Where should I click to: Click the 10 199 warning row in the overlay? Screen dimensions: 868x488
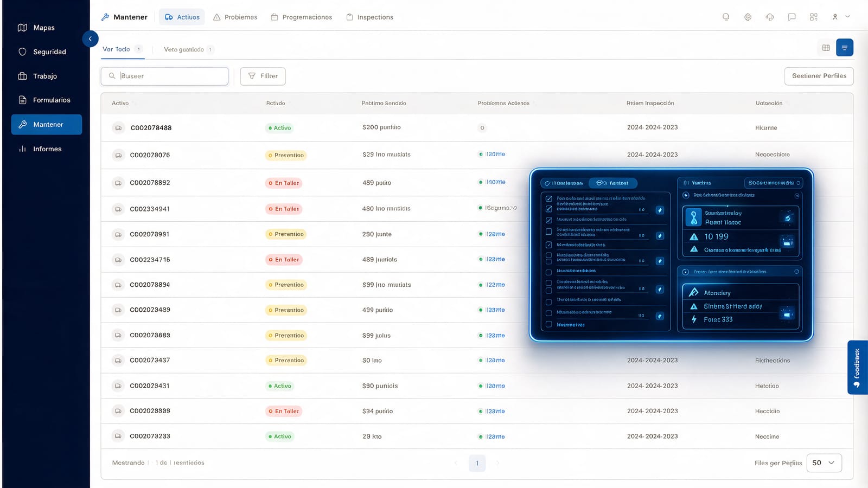pos(741,236)
